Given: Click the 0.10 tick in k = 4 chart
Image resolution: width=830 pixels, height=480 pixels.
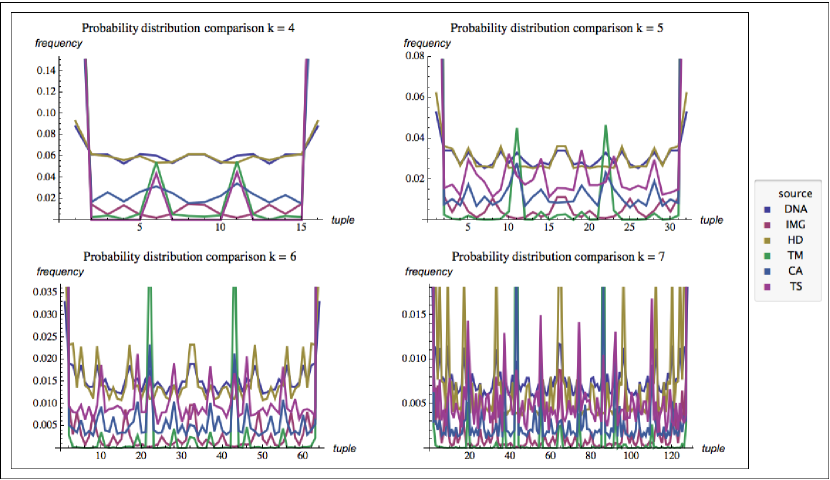Looking at the screenshot, I should 46,113.
